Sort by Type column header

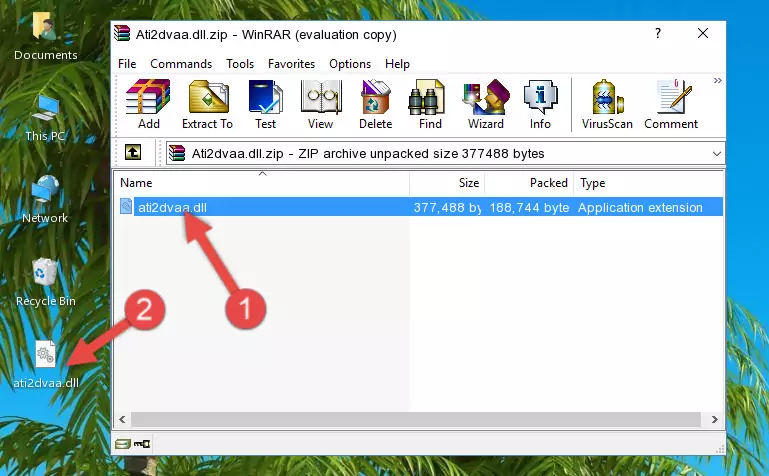[x=648, y=183]
